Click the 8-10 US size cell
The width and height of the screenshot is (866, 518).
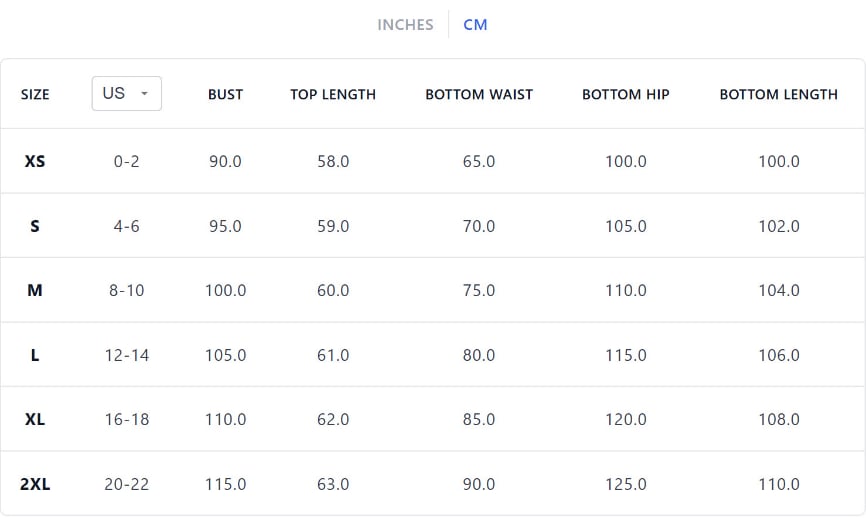point(126,290)
